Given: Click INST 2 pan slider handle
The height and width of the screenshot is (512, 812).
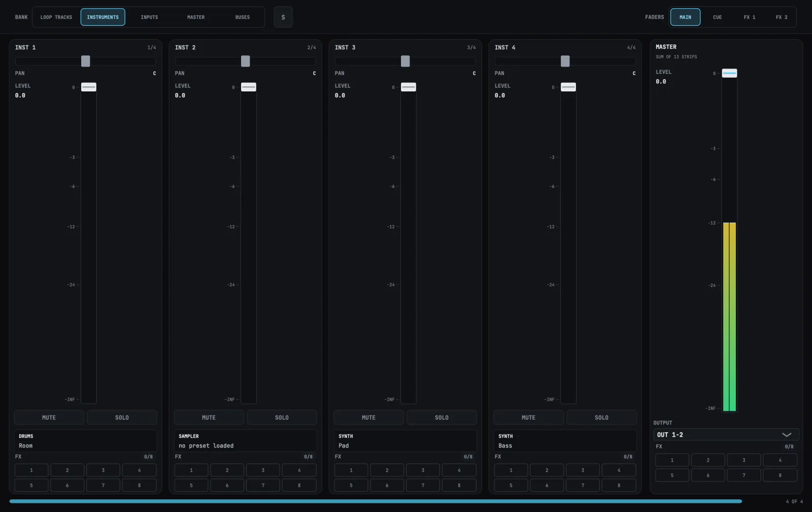Looking at the screenshot, I should pos(246,61).
